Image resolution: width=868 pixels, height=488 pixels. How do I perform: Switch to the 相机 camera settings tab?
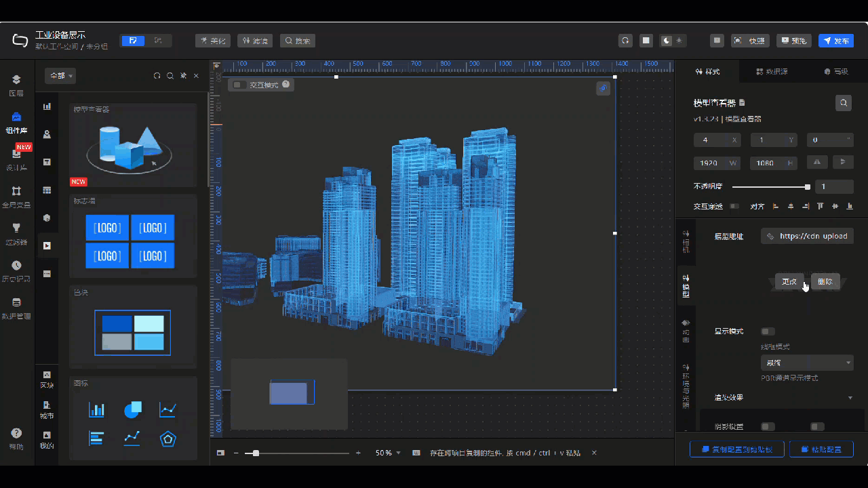[x=685, y=244]
